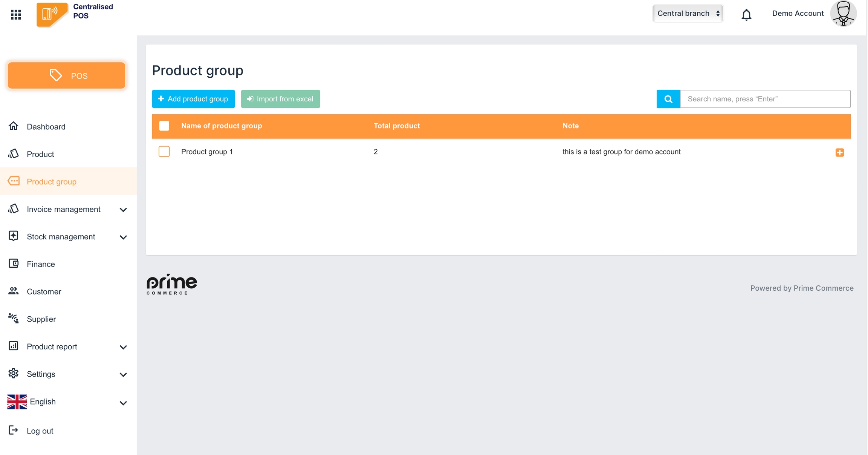The image size is (868, 455).
Task: Click the Add product group button
Action: (x=193, y=99)
